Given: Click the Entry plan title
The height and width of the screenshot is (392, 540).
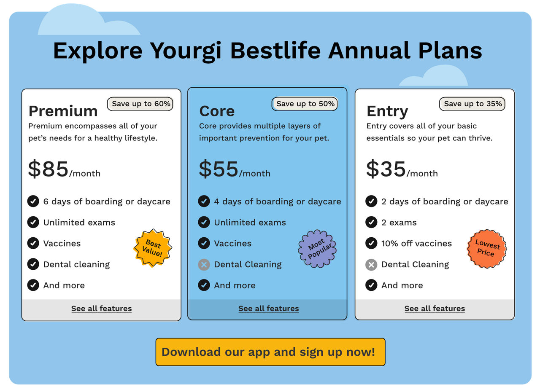Looking at the screenshot, I should 387,111.
